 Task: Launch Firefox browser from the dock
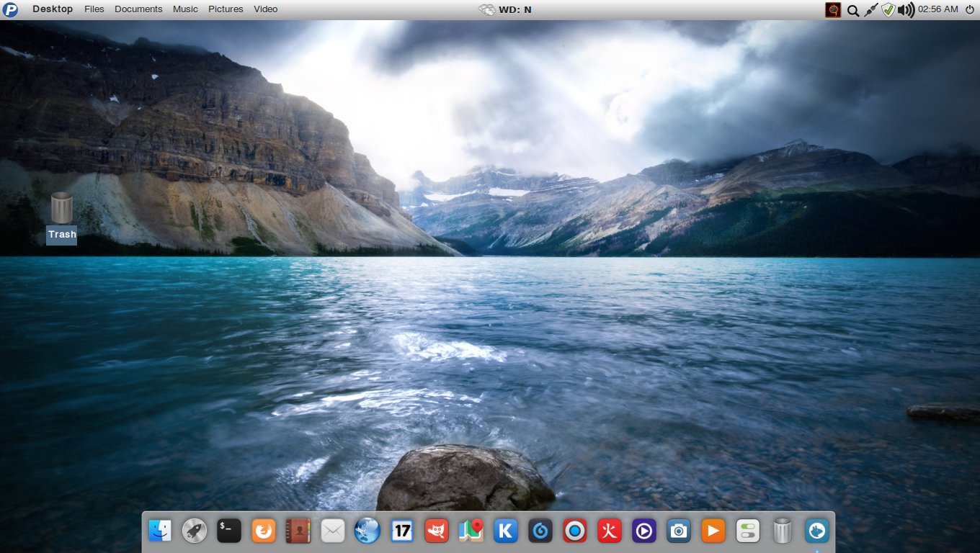click(264, 531)
